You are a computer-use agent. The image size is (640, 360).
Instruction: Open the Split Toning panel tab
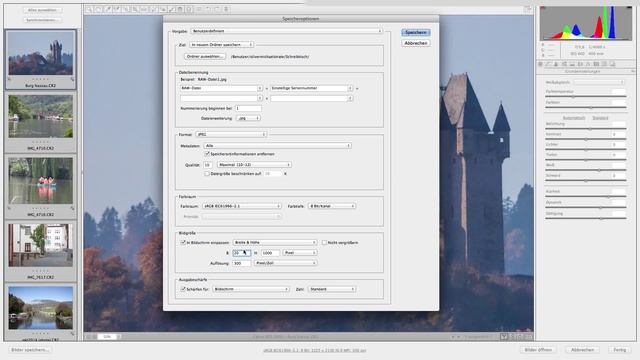tap(572, 64)
